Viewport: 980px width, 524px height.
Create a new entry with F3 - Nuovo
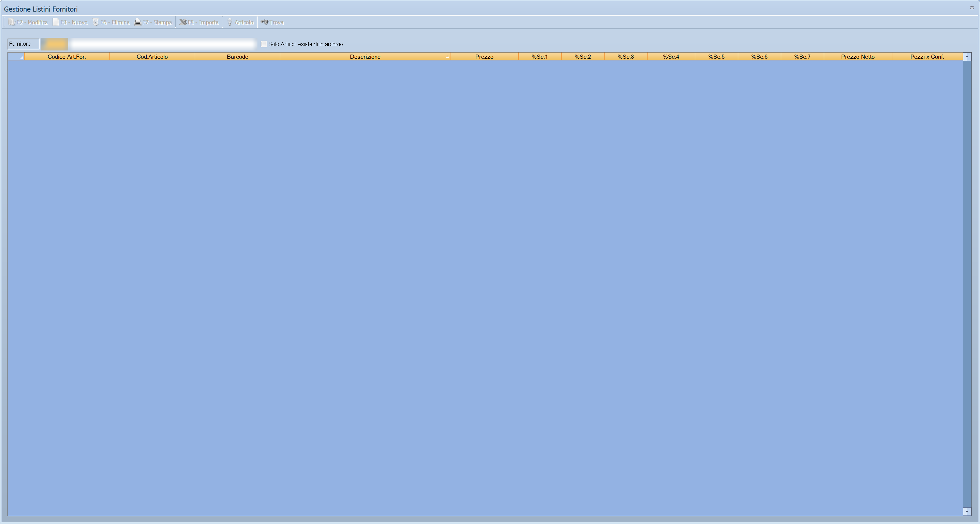point(70,23)
